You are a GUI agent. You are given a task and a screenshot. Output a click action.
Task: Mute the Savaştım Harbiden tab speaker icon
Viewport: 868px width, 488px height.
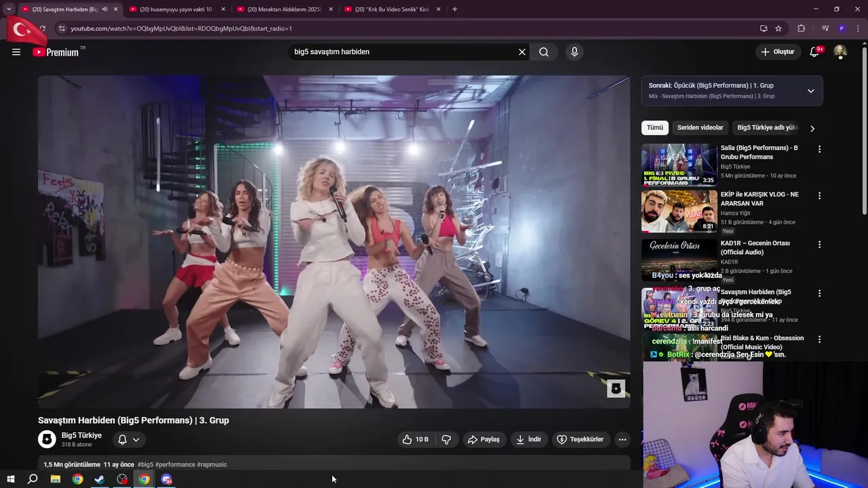click(x=104, y=9)
